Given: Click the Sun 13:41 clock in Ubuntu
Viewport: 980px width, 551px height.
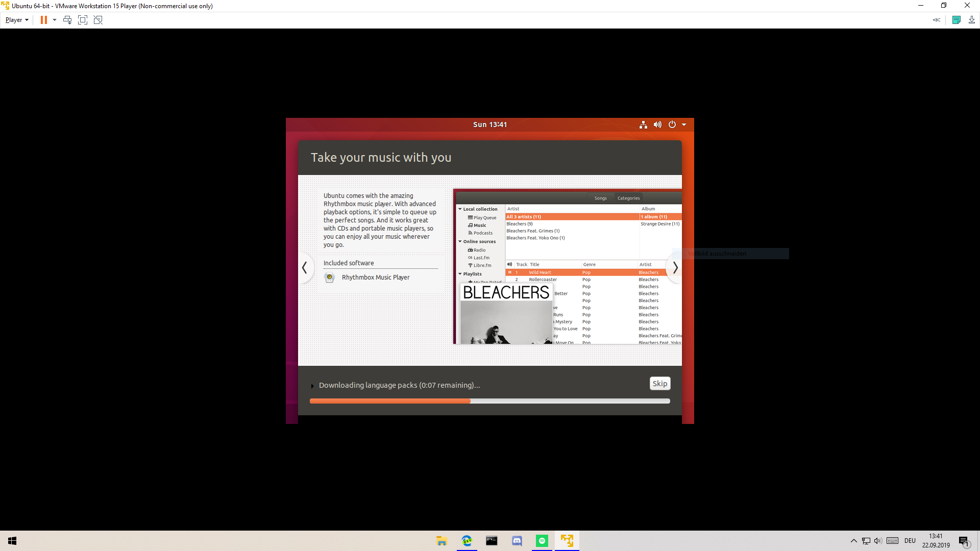Looking at the screenshot, I should click(489, 124).
